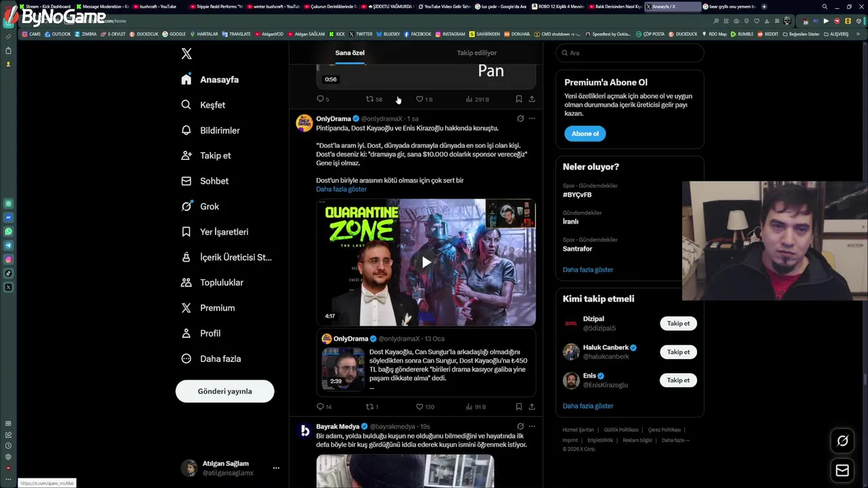
Task: Show more trends under Neler oluyor
Action: coord(588,270)
